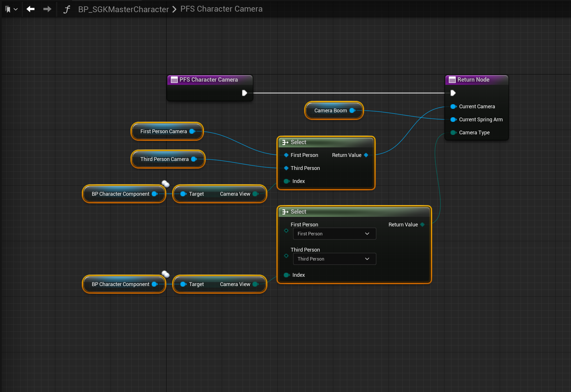The height and width of the screenshot is (392, 571).
Task: Click the upper Select node header icon
Action: (x=285, y=142)
